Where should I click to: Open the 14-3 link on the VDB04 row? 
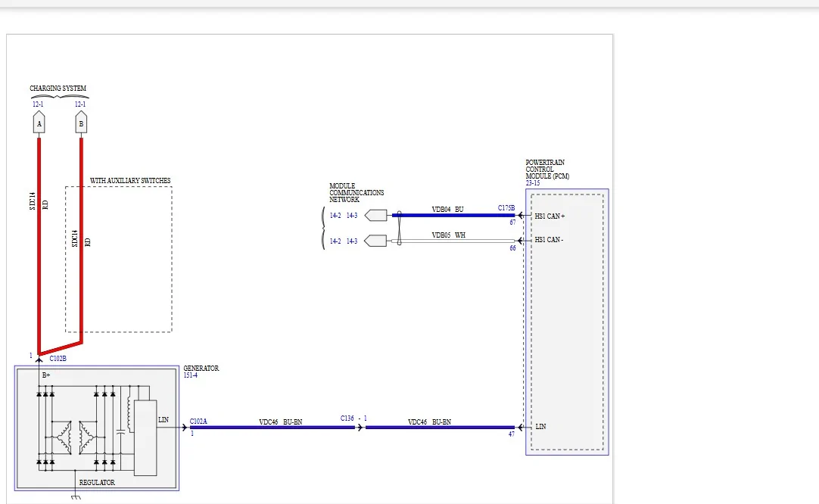[x=352, y=215]
